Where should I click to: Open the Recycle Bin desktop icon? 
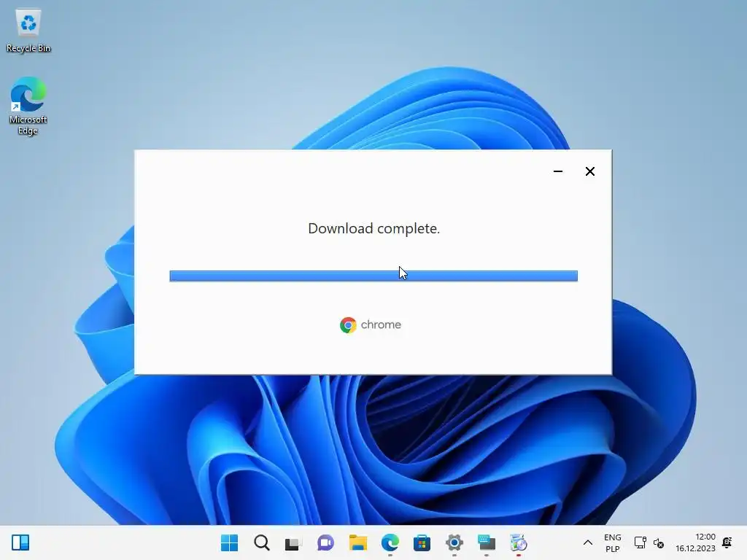[28, 31]
